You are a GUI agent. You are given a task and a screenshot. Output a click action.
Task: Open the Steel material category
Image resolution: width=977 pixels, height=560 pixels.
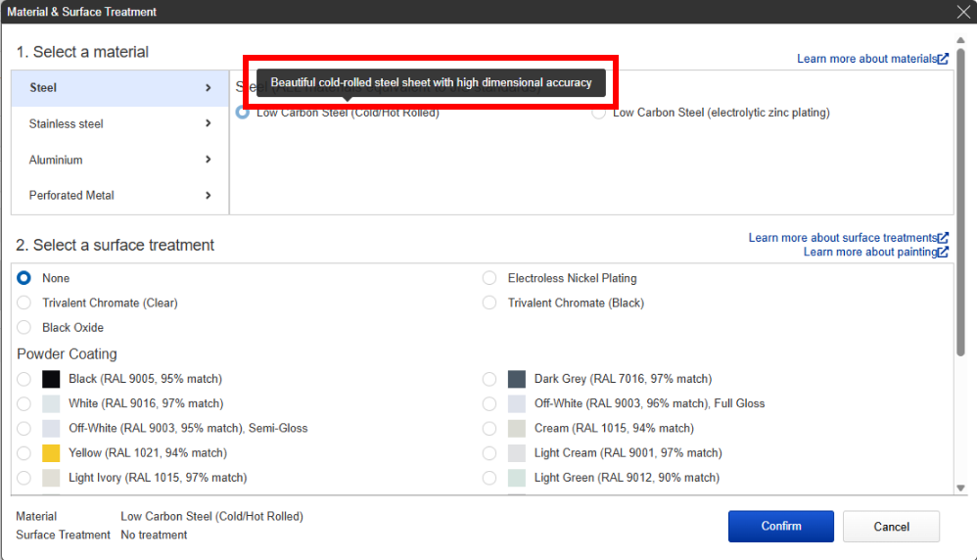(120, 88)
